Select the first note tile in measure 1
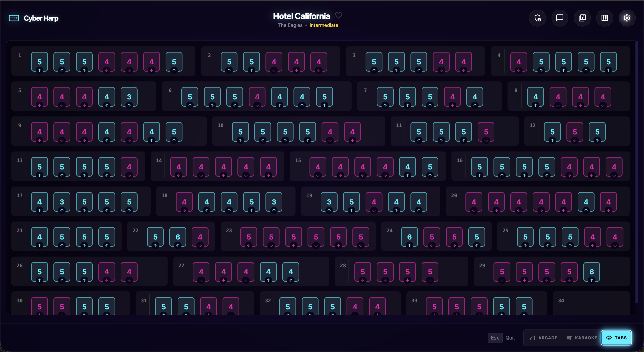 click(39, 62)
